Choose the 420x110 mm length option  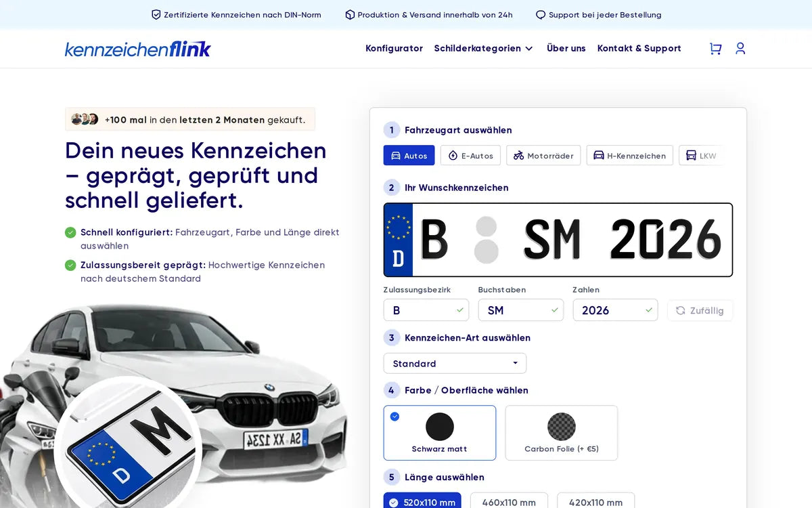tap(595, 501)
